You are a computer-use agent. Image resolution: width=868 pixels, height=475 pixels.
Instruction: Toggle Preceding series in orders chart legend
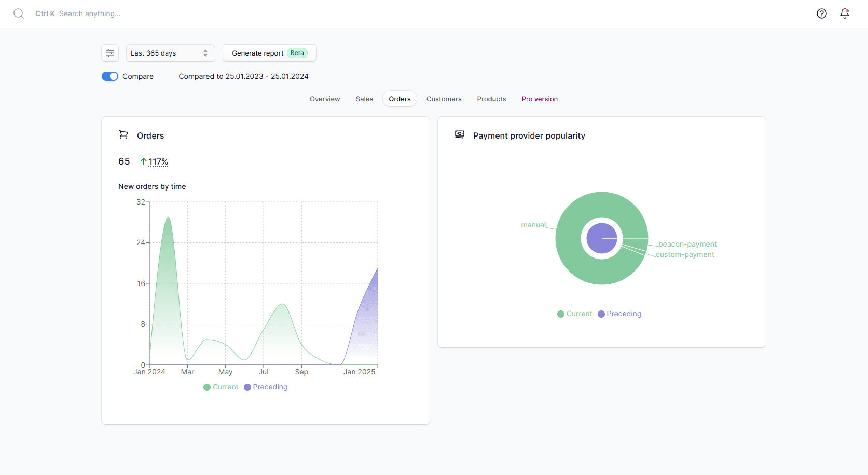pos(266,387)
